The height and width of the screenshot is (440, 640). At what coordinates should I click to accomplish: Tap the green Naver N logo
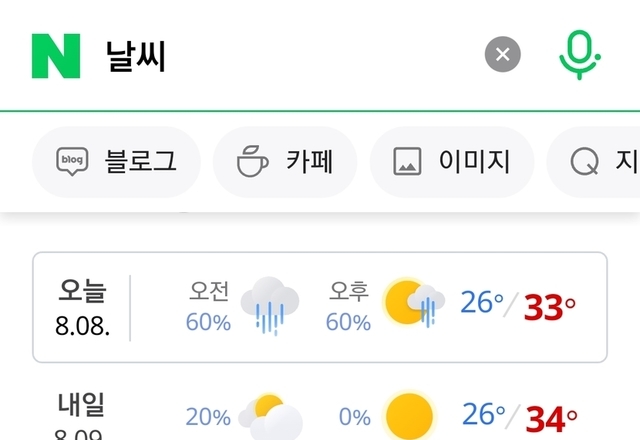[55, 56]
